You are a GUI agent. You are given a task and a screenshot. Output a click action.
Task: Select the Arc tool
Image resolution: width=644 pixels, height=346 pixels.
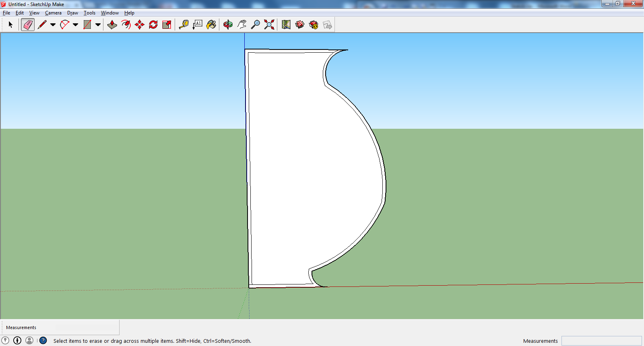pyautogui.click(x=64, y=25)
